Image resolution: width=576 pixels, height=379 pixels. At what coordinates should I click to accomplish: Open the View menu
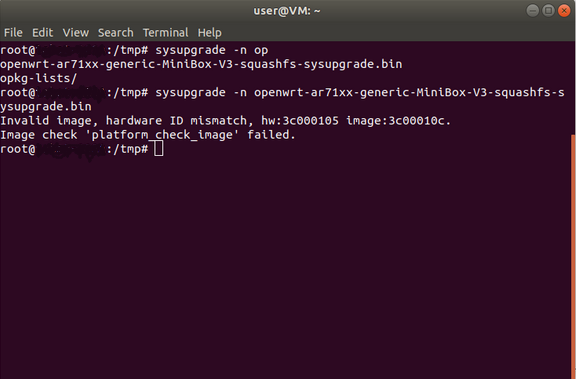76,33
